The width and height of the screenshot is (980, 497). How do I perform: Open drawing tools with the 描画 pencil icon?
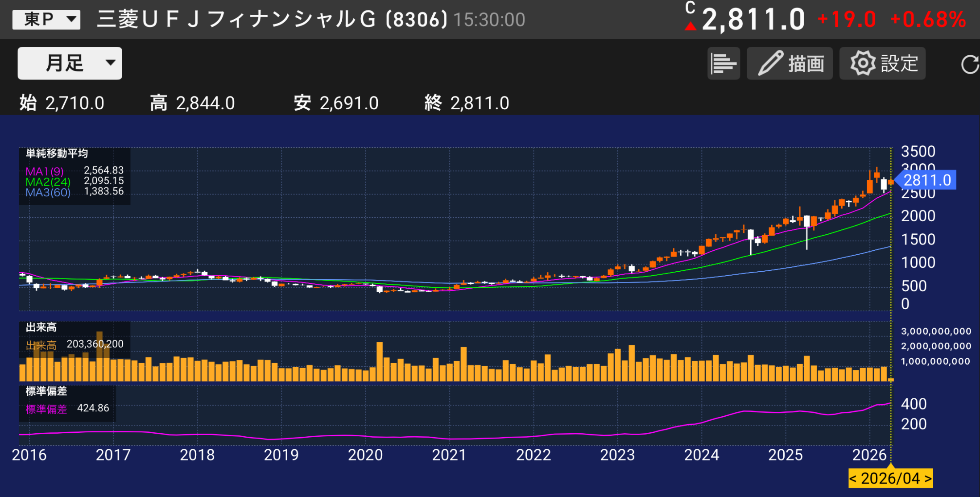point(790,63)
